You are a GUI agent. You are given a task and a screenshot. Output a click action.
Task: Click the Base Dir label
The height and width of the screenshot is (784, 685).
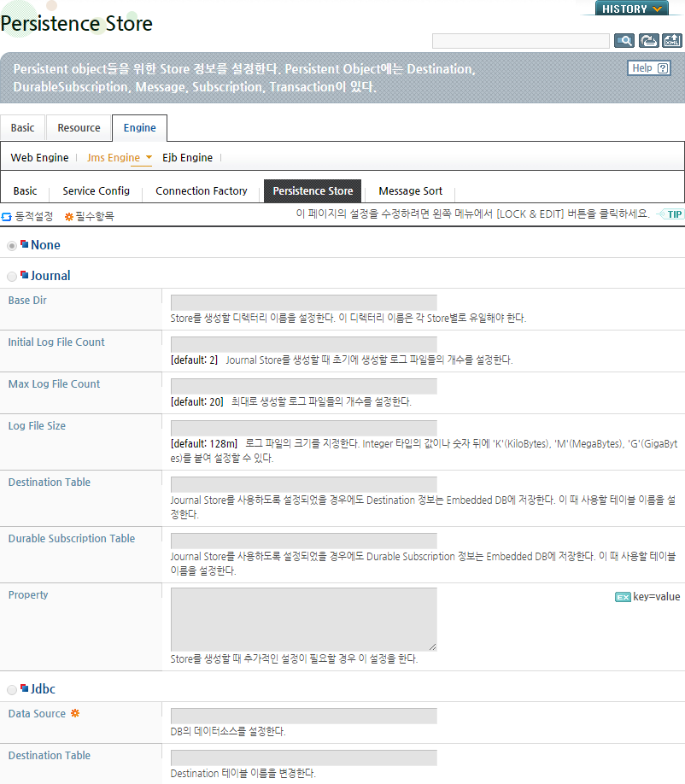27,300
